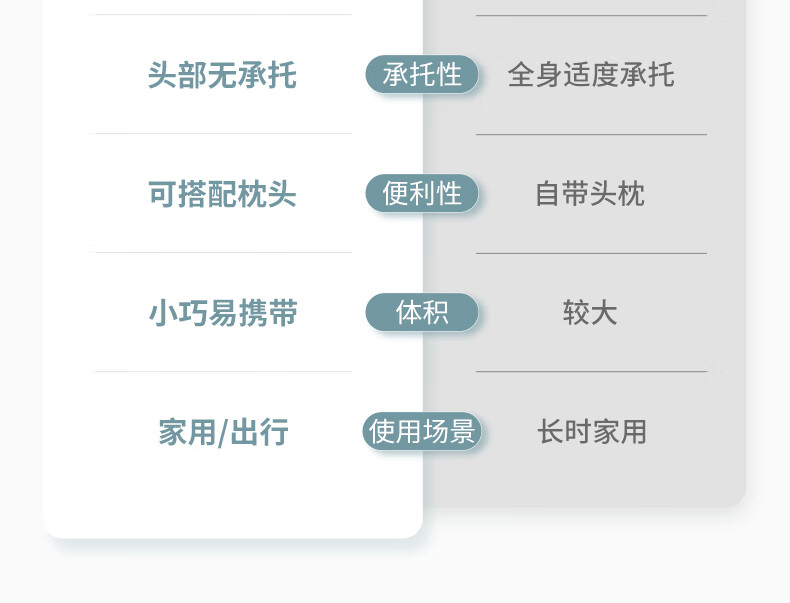Click the 较大 text
The width and height of the screenshot is (790, 603).
[591, 313]
